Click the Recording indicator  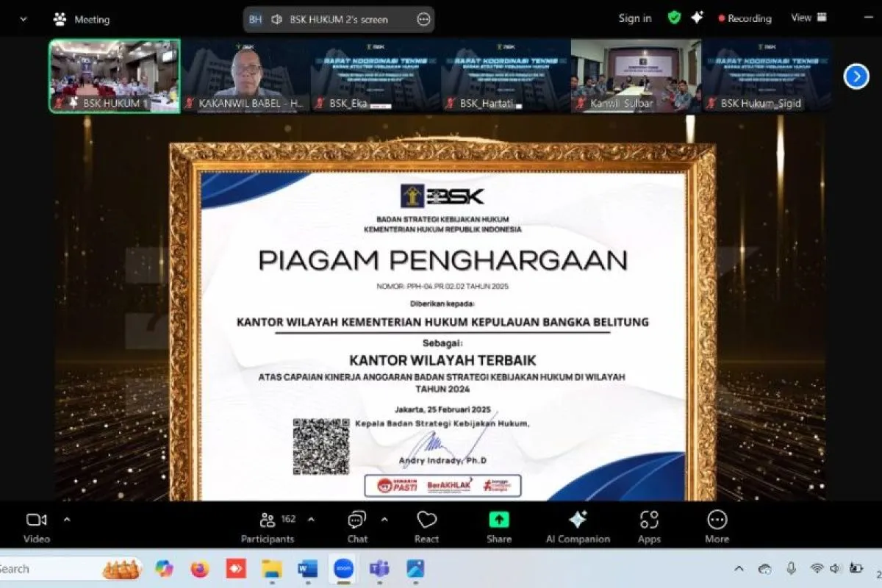(745, 18)
